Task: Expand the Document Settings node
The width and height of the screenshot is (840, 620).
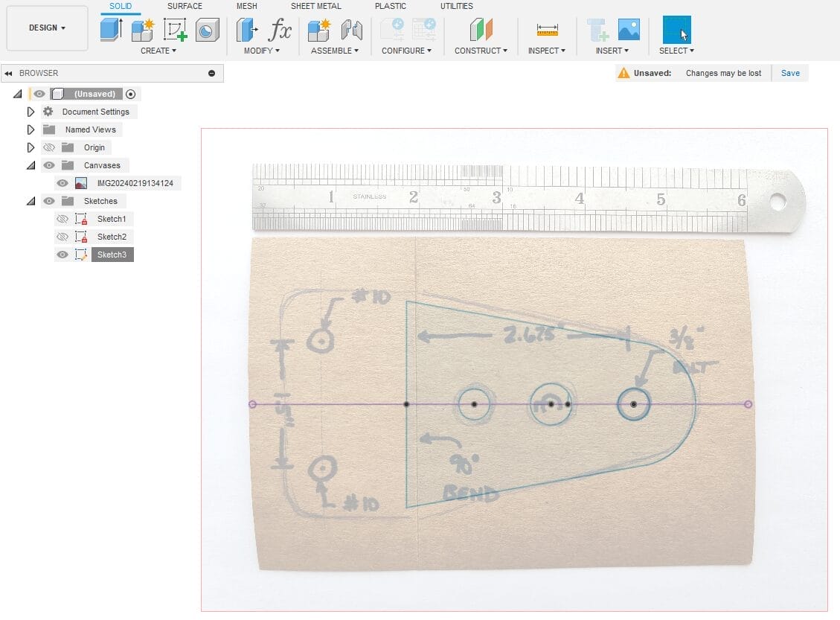Action: coord(31,112)
